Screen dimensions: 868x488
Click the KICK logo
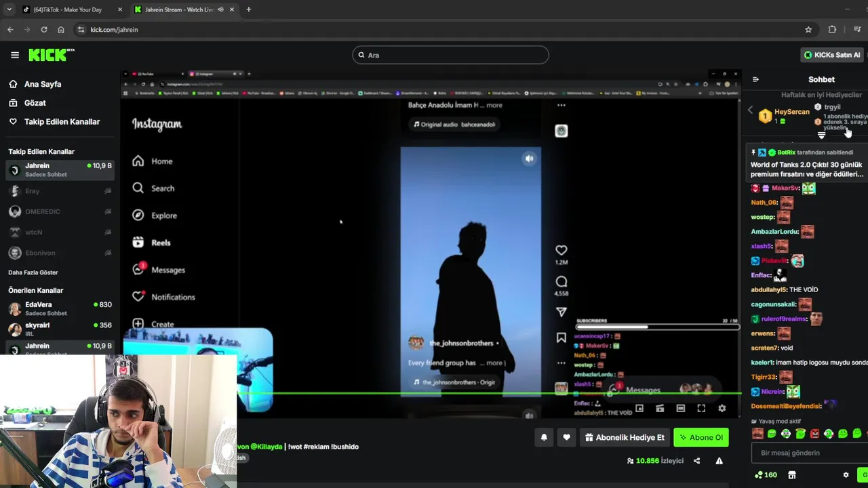click(51, 55)
